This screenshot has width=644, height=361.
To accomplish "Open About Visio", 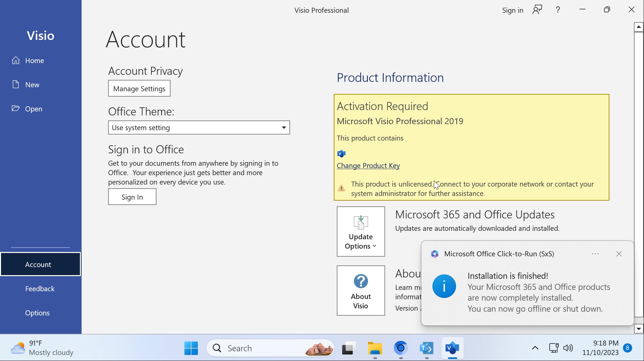I will pos(360,290).
